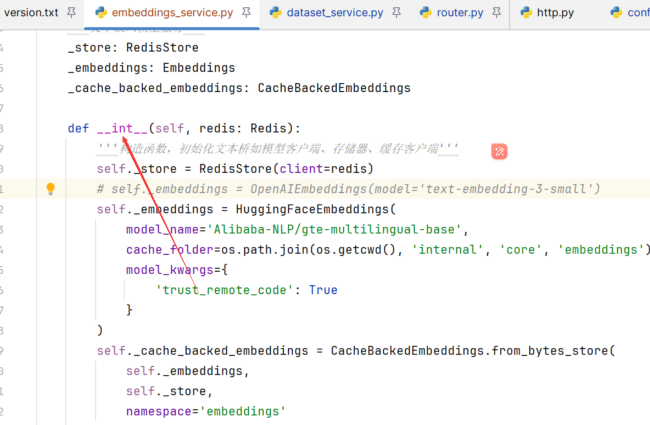Click the model_kwargs argument
Viewport: 650px width, 425px height.
tap(170, 270)
